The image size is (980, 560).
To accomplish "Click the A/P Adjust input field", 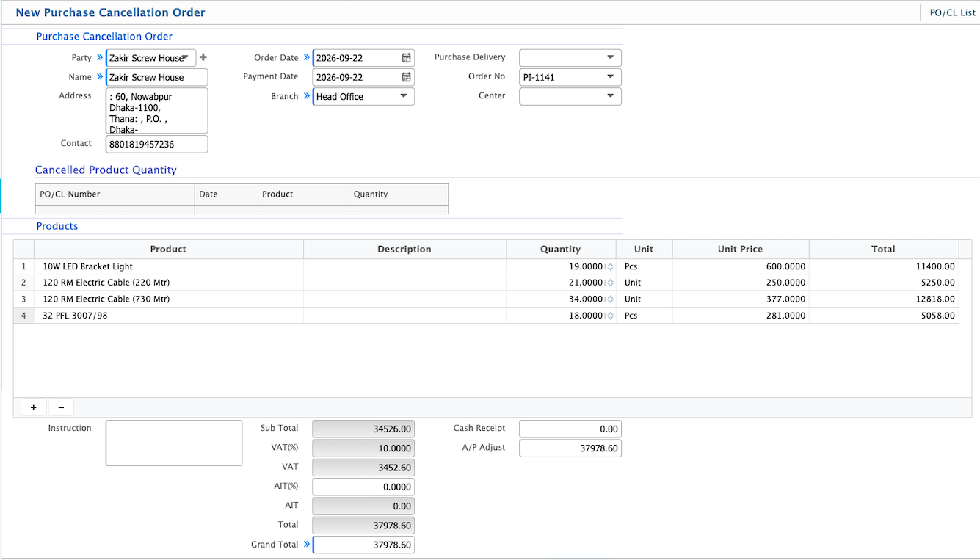I will pyautogui.click(x=570, y=448).
